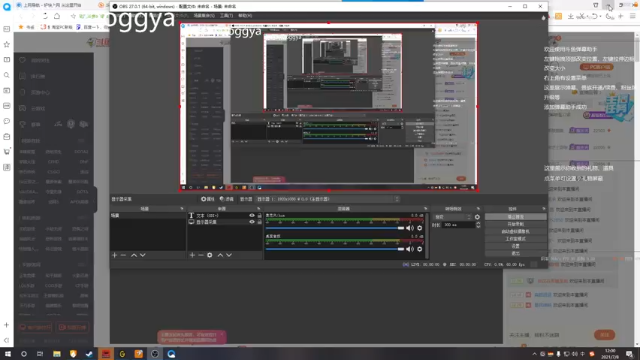Viewport: 640px width, 360px height.
Task: Click the Start Recording button
Action: [x=516, y=224]
